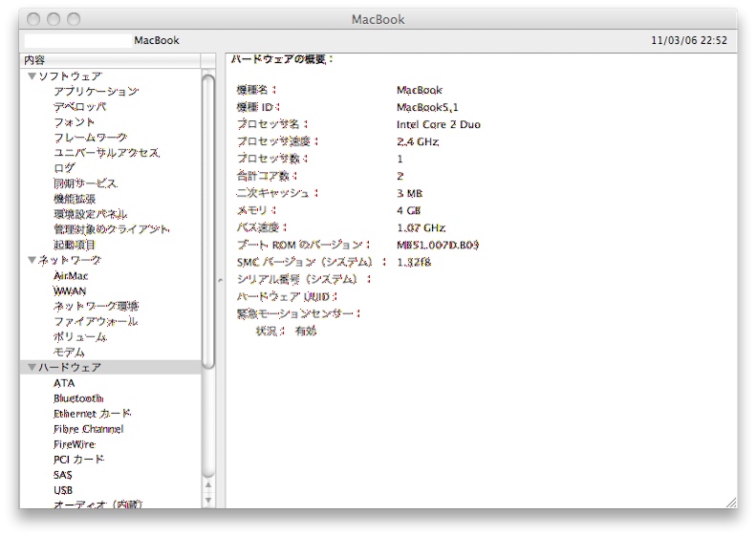This screenshot has width=756, height=537.
Task: Select PCI カード in the sidebar
Action: click(78, 460)
